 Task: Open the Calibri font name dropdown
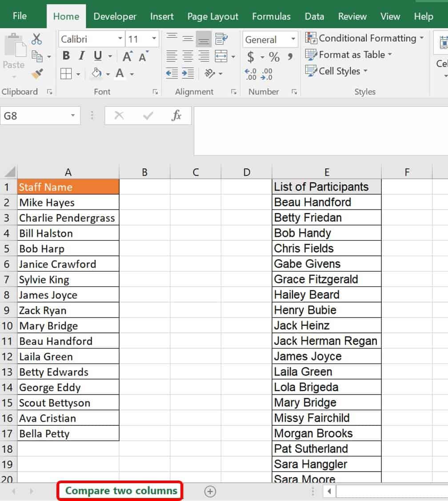click(120, 39)
